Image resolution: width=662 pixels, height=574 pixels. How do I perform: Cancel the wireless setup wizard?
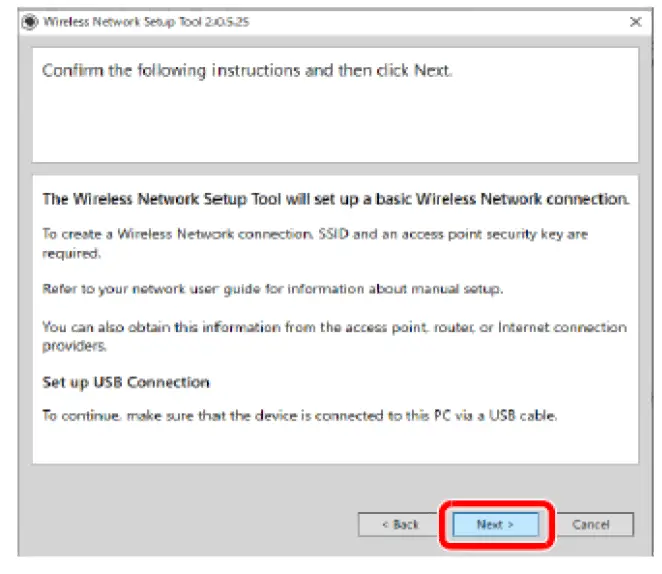(x=591, y=524)
